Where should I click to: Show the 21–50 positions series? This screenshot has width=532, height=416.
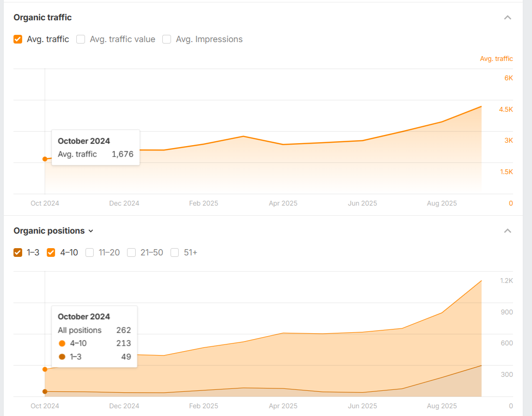click(x=131, y=253)
